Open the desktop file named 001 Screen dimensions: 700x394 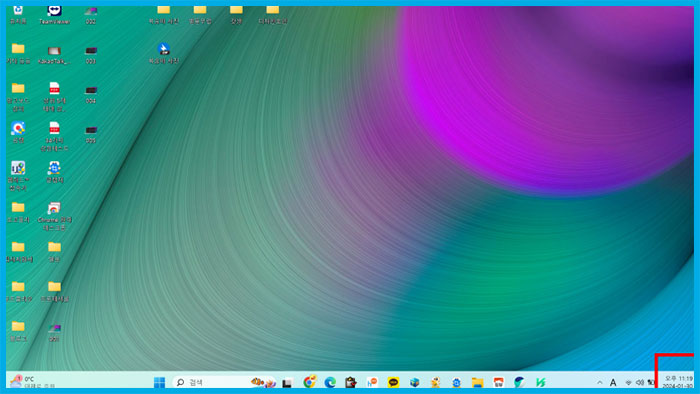(54, 332)
